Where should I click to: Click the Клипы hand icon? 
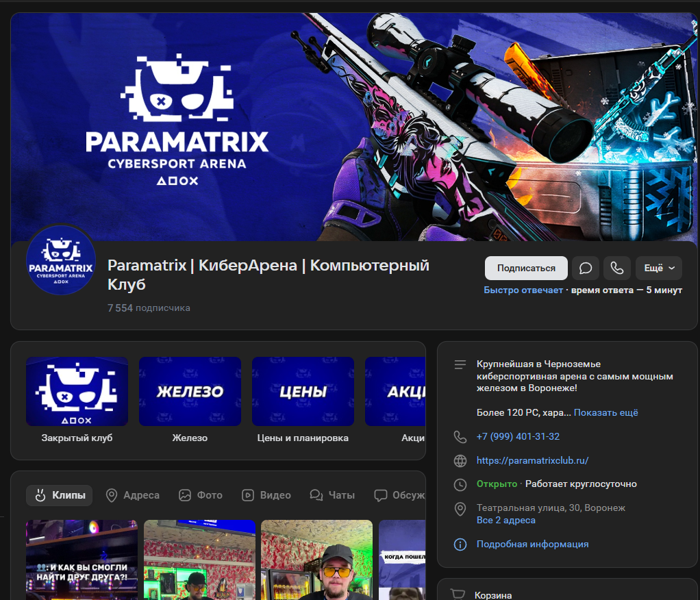(40, 495)
